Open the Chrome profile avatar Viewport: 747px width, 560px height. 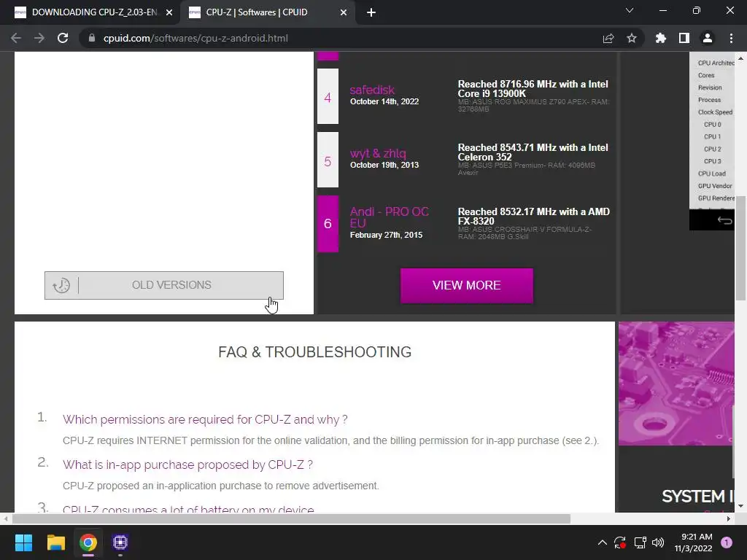click(x=708, y=38)
